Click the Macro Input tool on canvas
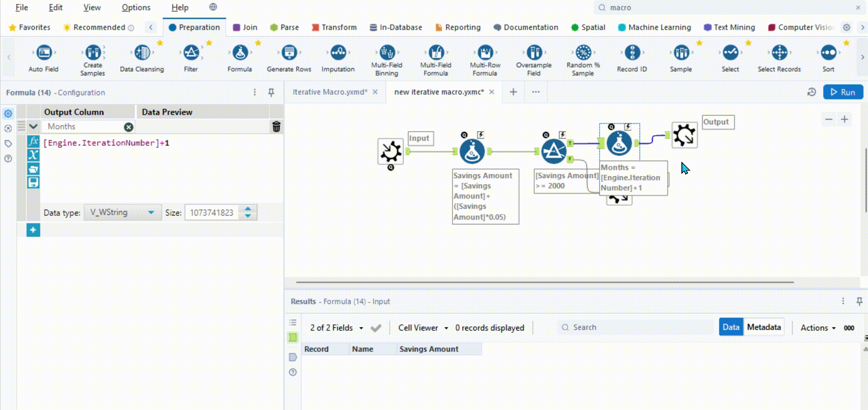 click(390, 151)
